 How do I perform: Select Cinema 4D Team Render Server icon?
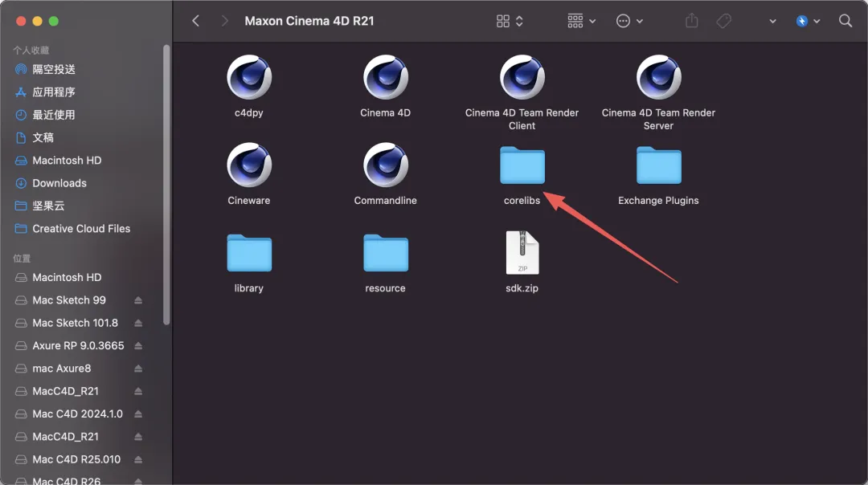click(x=658, y=77)
